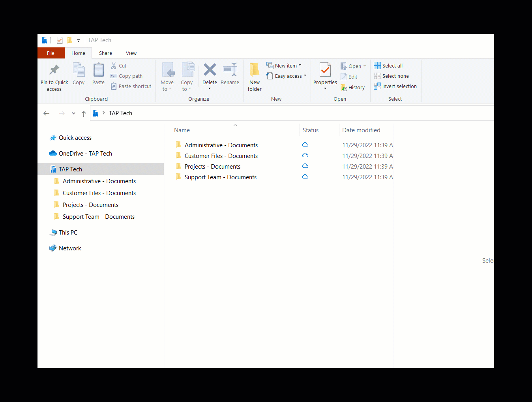This screenshot has width=532, height=402.
Task: Open the New item dropdown
Action: [x=284, y=66]
